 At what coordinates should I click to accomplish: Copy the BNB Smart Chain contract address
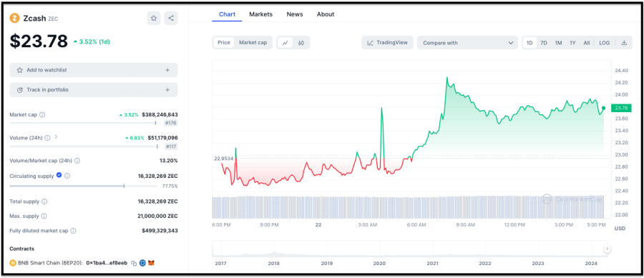(x=134, y=263)
